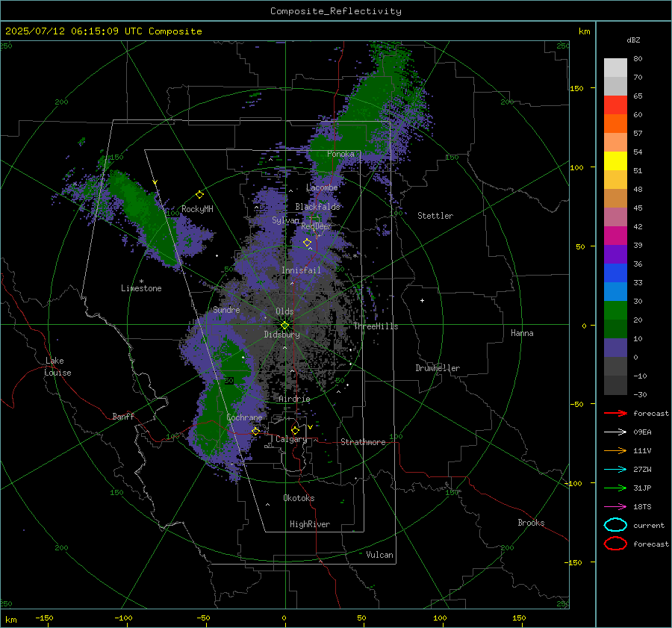Viewport: 672px width, 628px height.
Task: Click the Blackfalds city label
Action: point(317,207)
